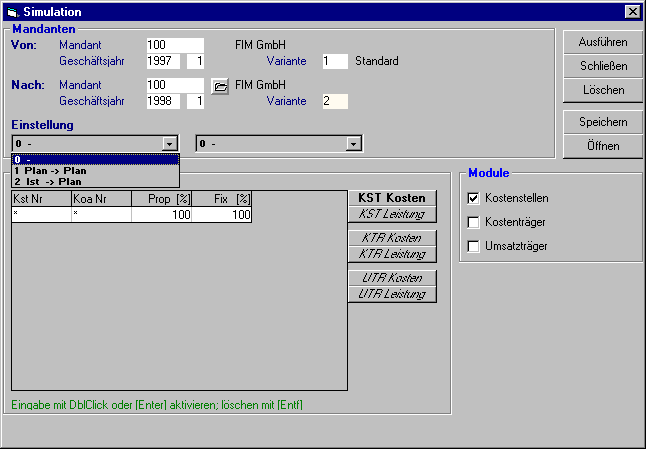Click the Fix cell showing 100

pyautogui.click(x=222, y=215)
